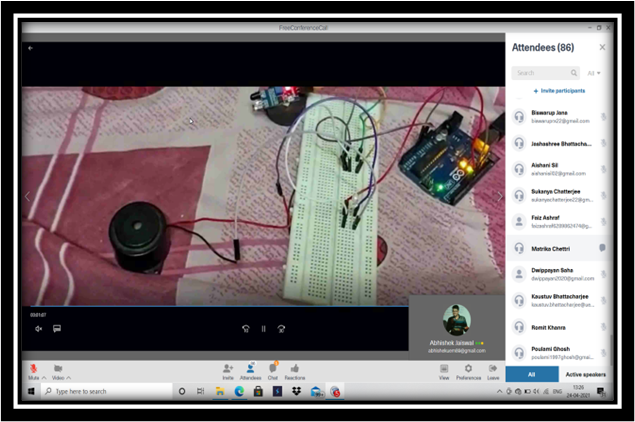Expand the arrow next to Video
This screenshot has height=422, width=635.
pos(70,378)
